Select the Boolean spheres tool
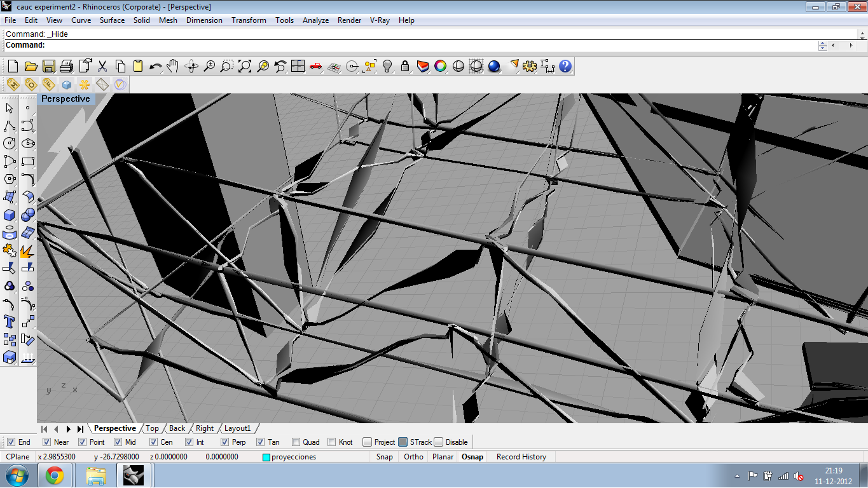 point(27,215)
